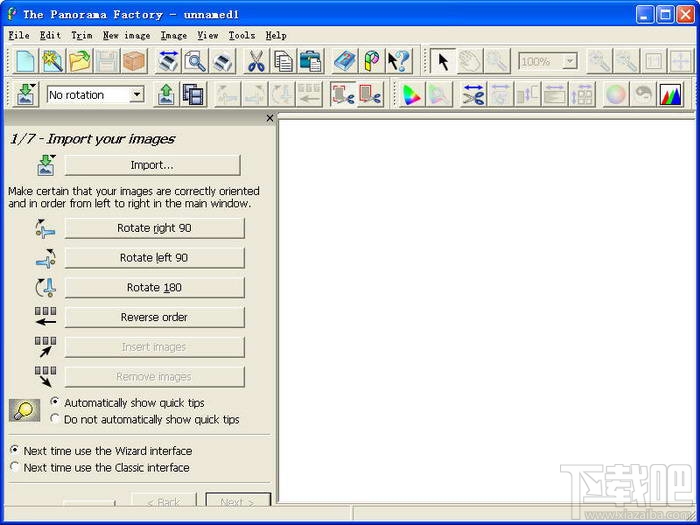The image size is (700, 525).
Task: Open the Image menu
Action: [174, 35]
